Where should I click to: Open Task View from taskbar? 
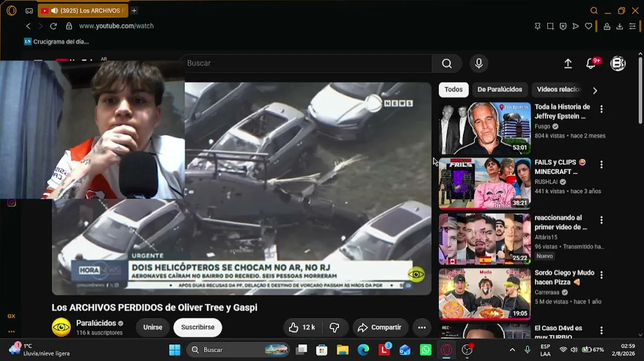coord(301,349)
